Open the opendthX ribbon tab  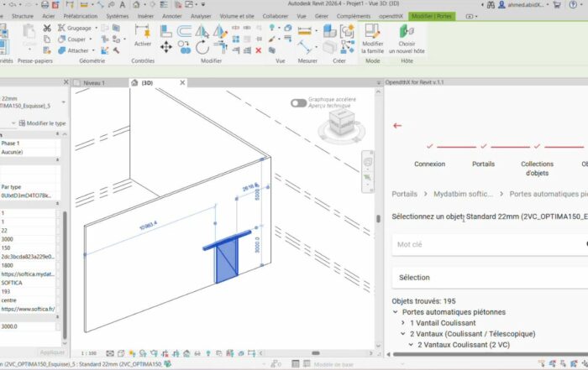click(x=391, y=16)
